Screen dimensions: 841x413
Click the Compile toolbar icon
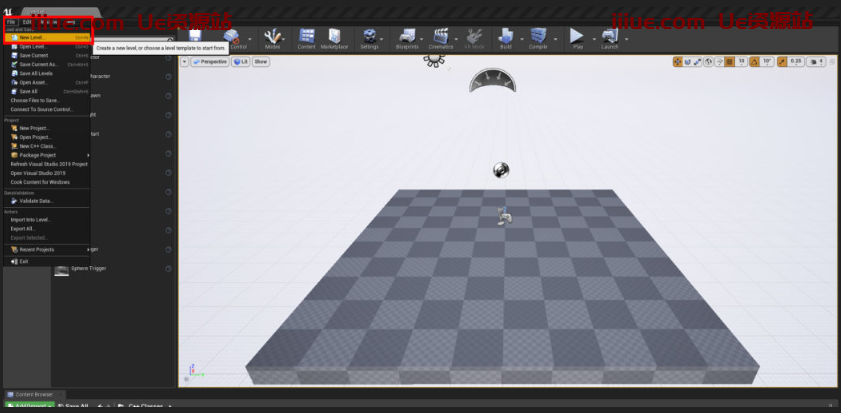539,38
